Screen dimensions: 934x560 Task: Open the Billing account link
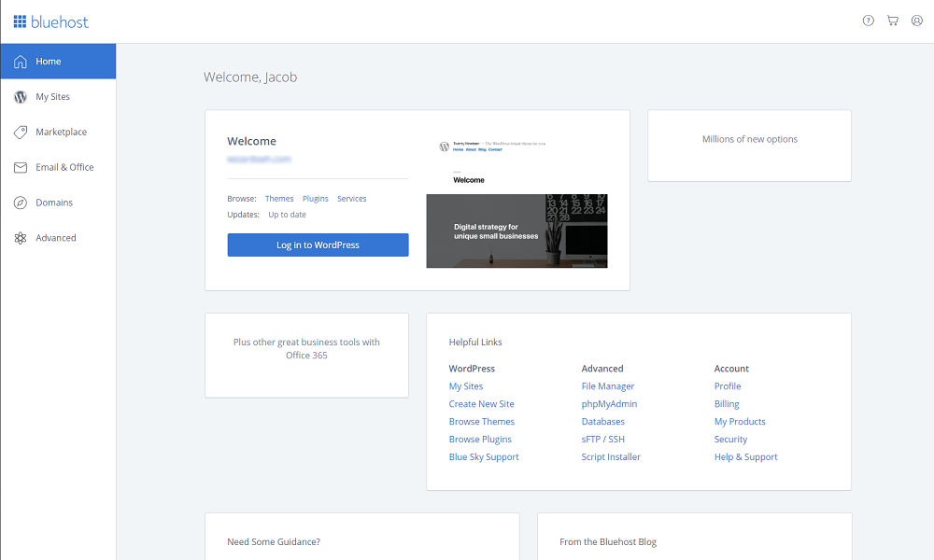click(727, 404)
